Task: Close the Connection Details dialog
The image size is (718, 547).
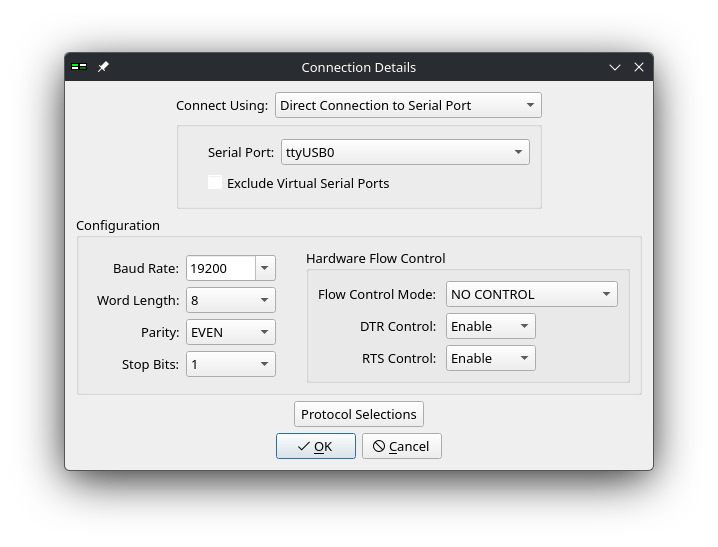Action: (638, 67)
